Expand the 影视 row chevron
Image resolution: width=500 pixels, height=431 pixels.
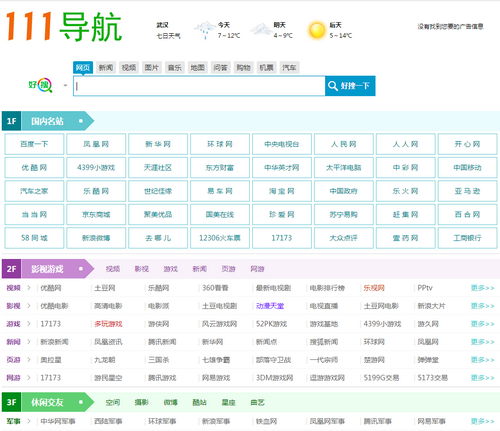coord(29,306)
